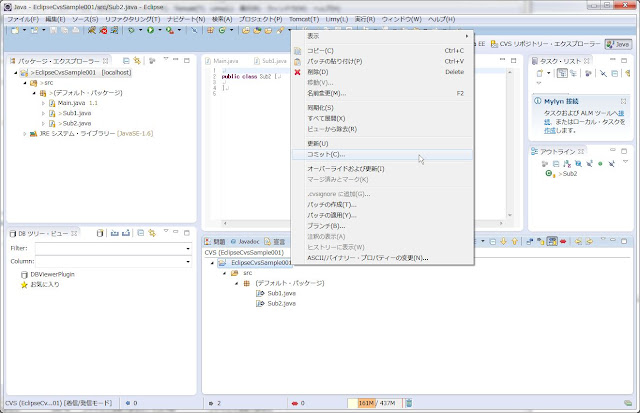Open the Debug dropdown arrow
The height and width of the screenshot is (413, 640).
140,30
